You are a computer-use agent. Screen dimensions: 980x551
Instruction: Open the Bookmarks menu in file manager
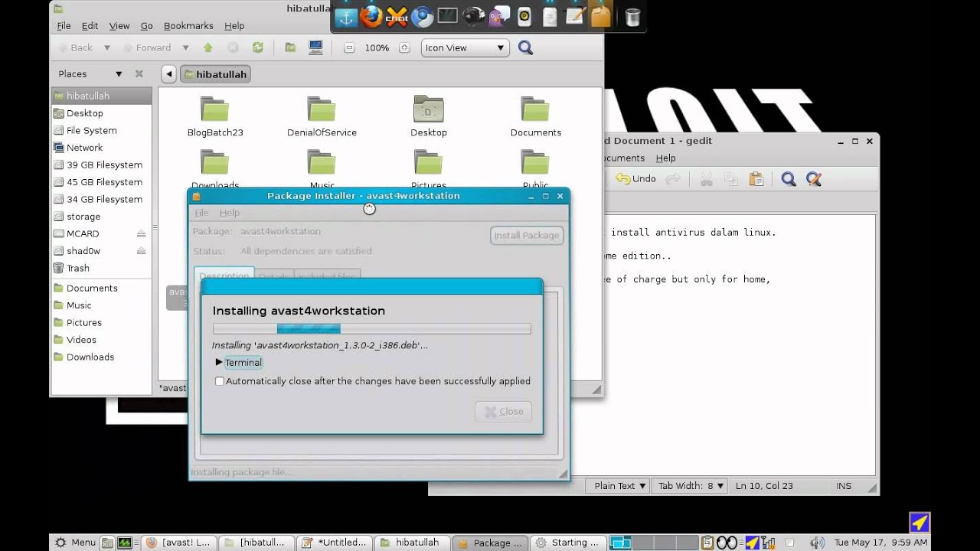point(188,25)
